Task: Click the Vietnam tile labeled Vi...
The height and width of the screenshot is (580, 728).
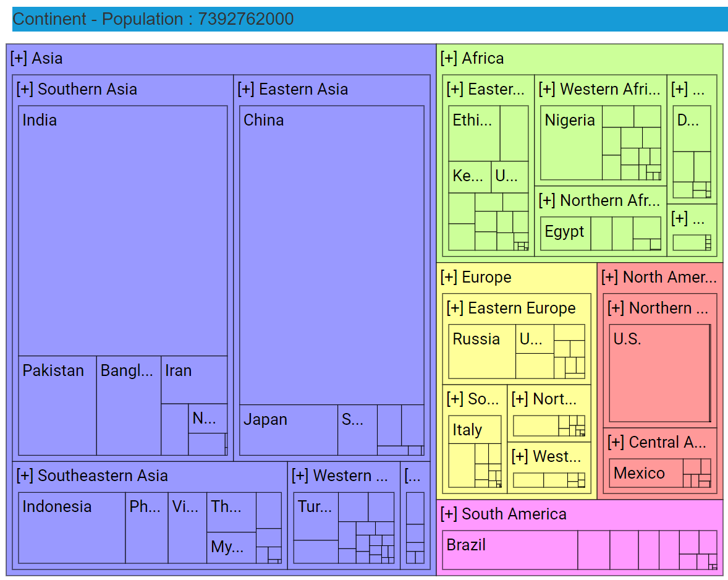Action: click(187, 527)
